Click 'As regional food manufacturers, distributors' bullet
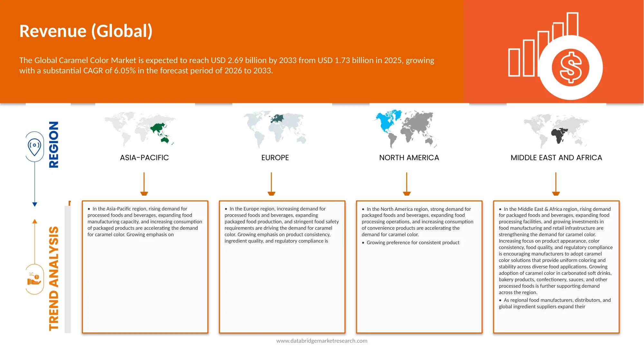 (555, 303)
